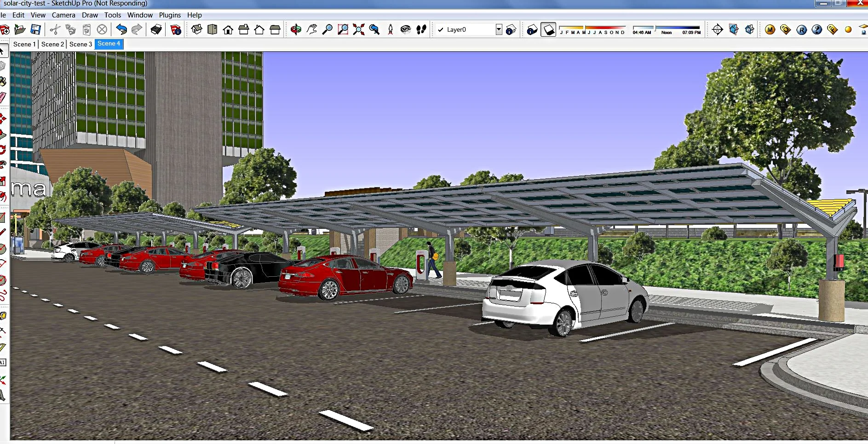Click the white car in the viewport

click(x=565, y=297)
